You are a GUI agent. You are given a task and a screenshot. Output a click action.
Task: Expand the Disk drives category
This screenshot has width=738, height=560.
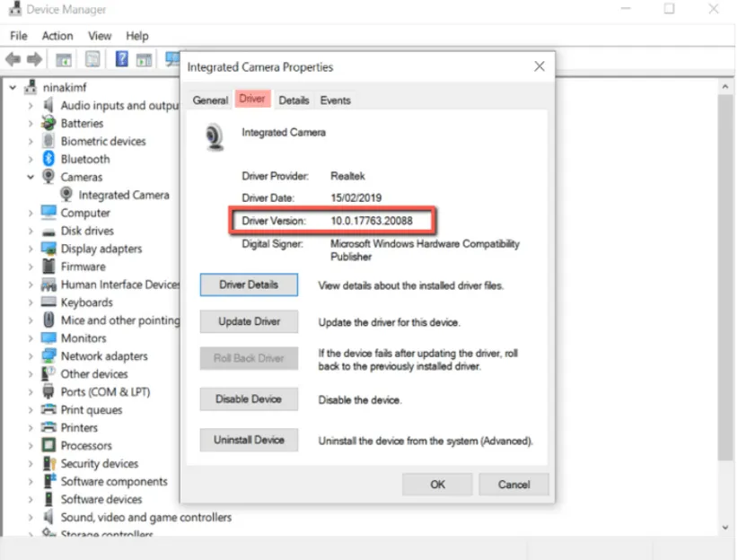[31, 231]
